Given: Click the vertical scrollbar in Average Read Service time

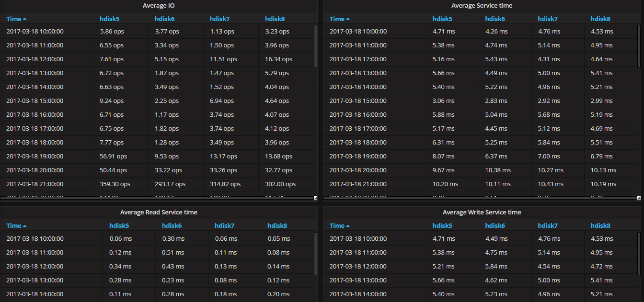Looking at the screenshot, I should pos(315,254).
